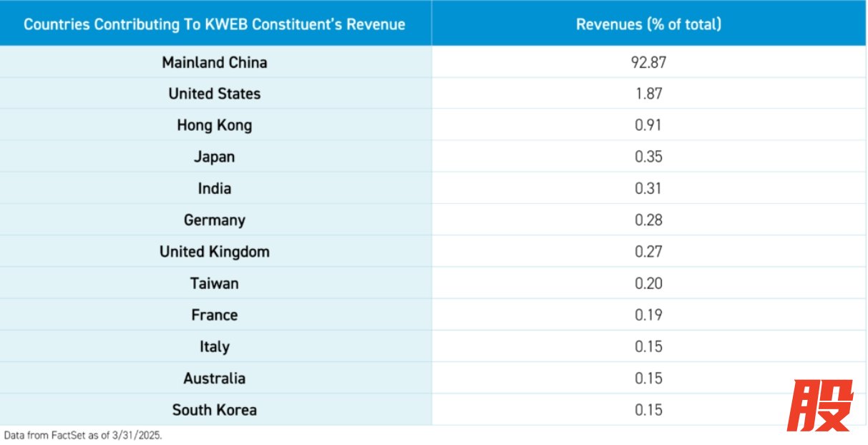Click the 0.91 revenue value
The image size is (868, 445).
pyautogui.click(x=648, y=125)
